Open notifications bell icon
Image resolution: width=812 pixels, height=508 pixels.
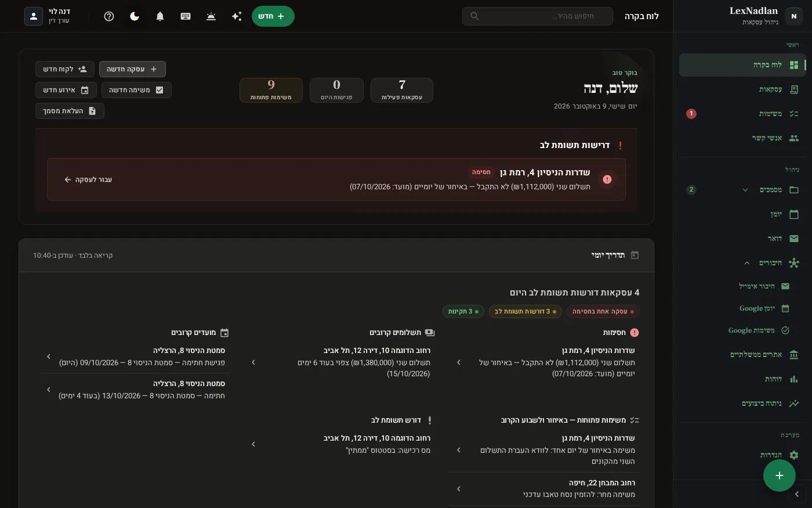coord(160,16)
